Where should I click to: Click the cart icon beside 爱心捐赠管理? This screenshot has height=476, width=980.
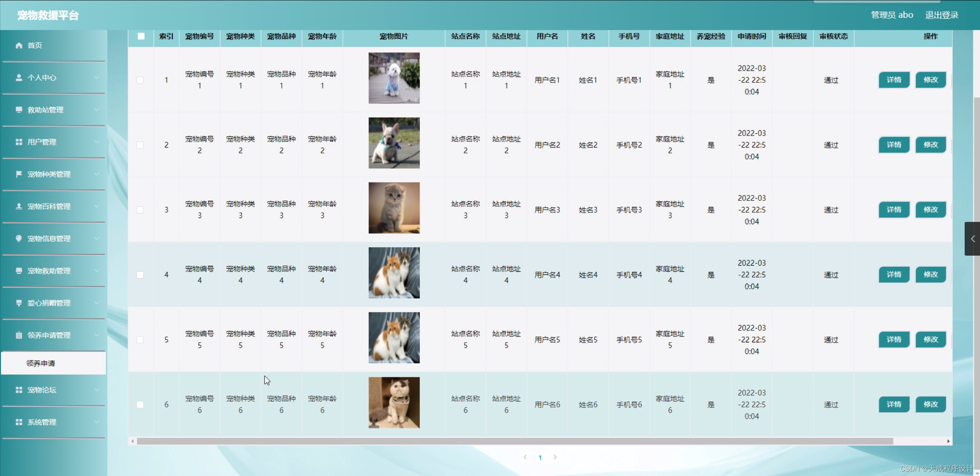[19, 303]
